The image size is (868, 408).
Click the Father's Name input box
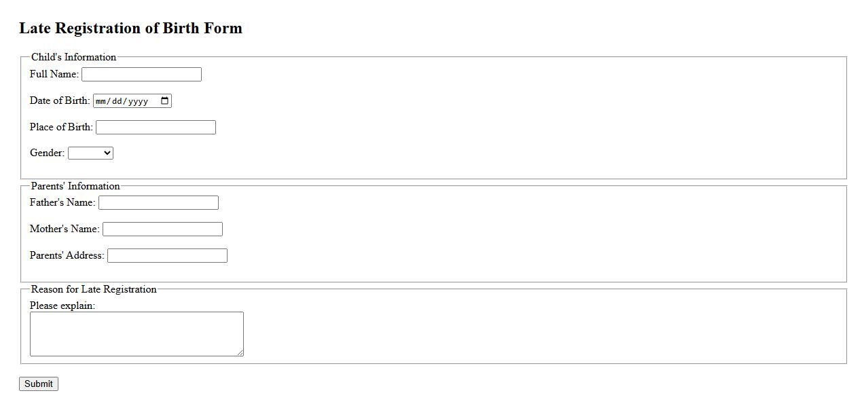pos(158,203)
